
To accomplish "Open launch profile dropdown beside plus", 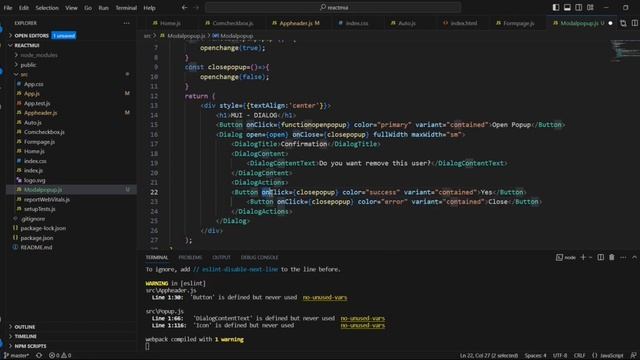I will click(590, 257).
